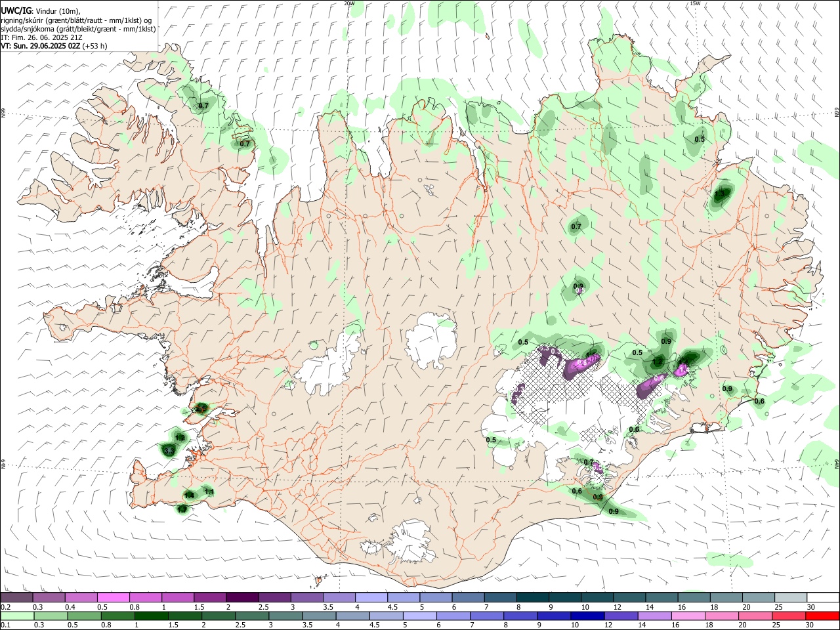Click the 1.1 precipitation value on the map
The image size is (840, 630).
[210, 492]
